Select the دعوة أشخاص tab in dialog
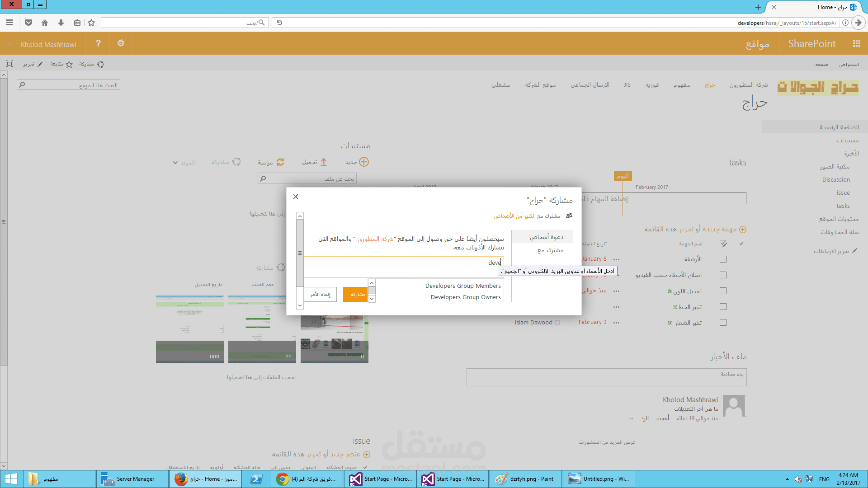868x488 pixels. tap(546, 237)
